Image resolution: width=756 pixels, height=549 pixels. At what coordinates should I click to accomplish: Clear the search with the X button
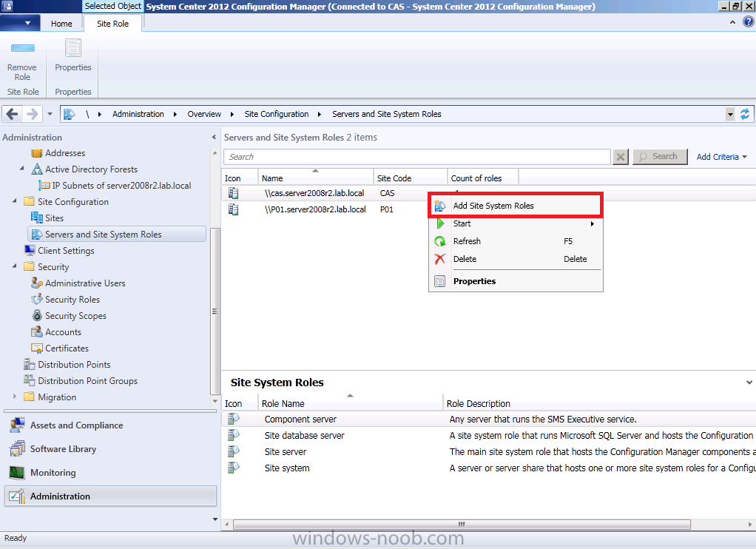(621, 157)
